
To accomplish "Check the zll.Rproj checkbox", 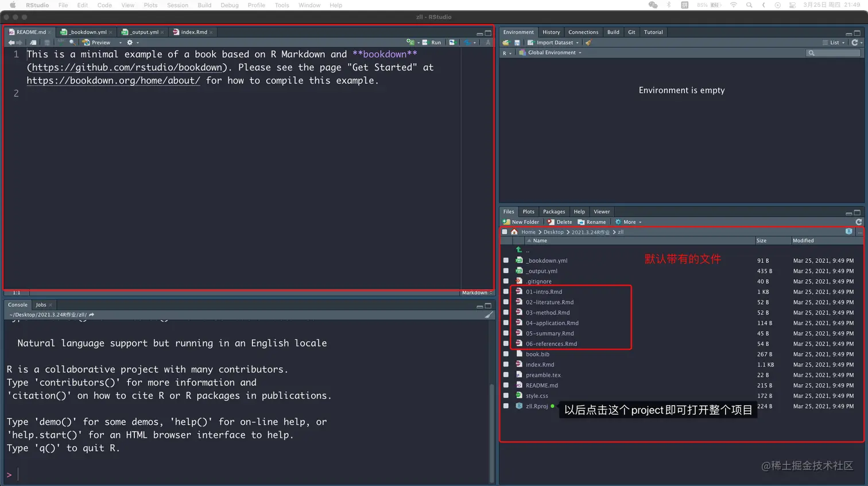I will click(506, 406).
